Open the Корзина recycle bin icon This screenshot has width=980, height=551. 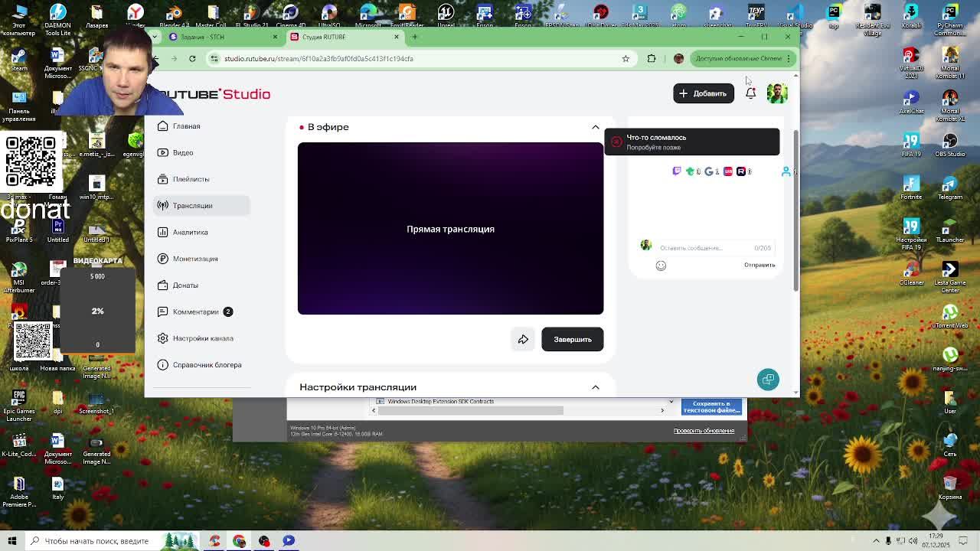950,487
